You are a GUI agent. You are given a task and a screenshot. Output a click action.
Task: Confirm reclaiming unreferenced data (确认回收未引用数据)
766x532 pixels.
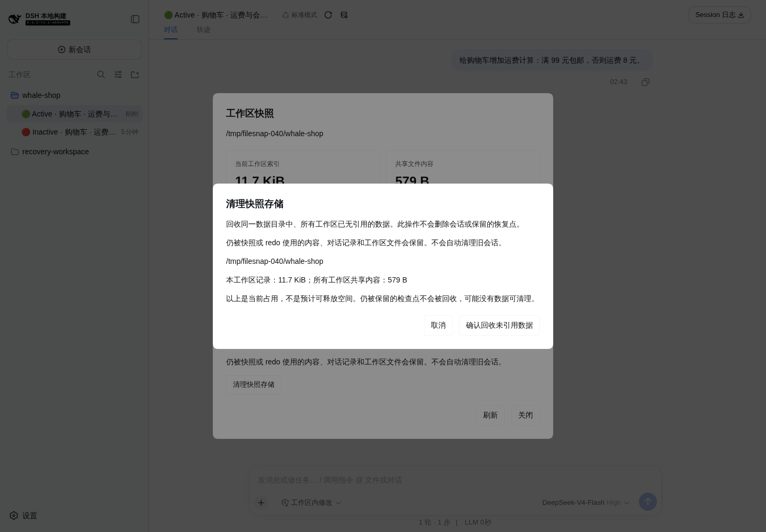pyautogui.click(x=499, y=325)
